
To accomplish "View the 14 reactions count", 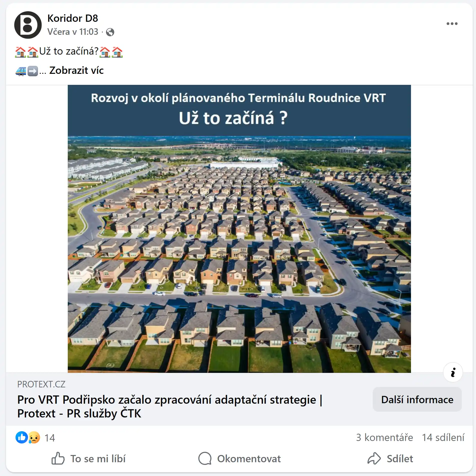I will 50,438.
